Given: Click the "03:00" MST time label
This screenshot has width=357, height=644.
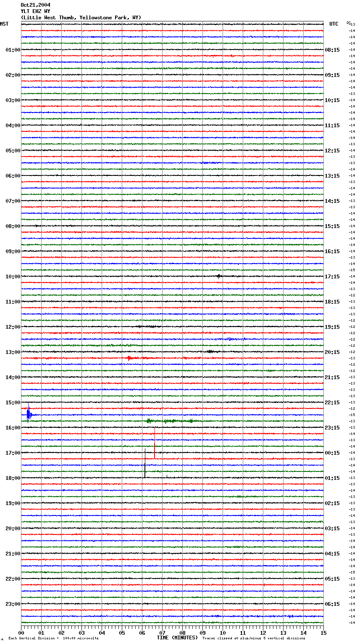Looking at the screenshot, I should tap(13, 100).
